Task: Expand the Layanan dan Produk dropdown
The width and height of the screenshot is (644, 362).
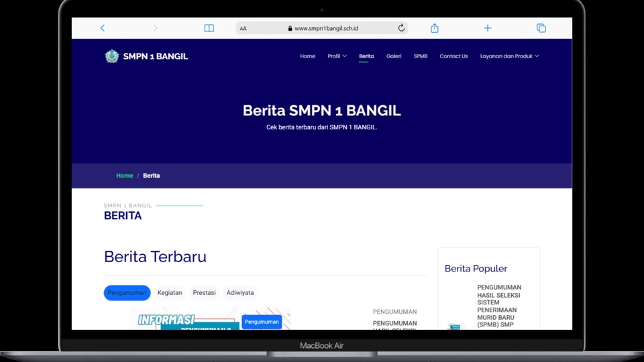Action: 509,56
